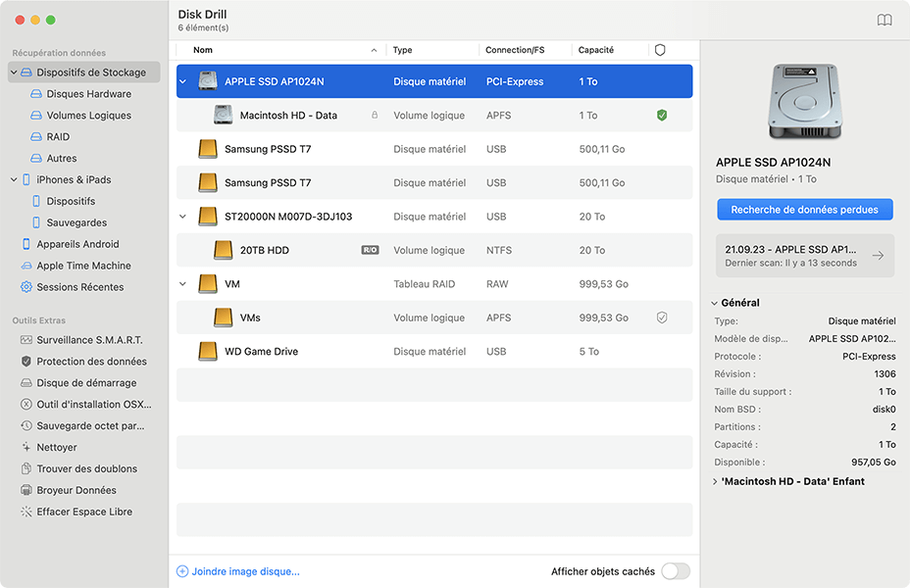Click the 957,05 Go available value
The height and width of the screenshot is (588, 910).
point(874,463)
